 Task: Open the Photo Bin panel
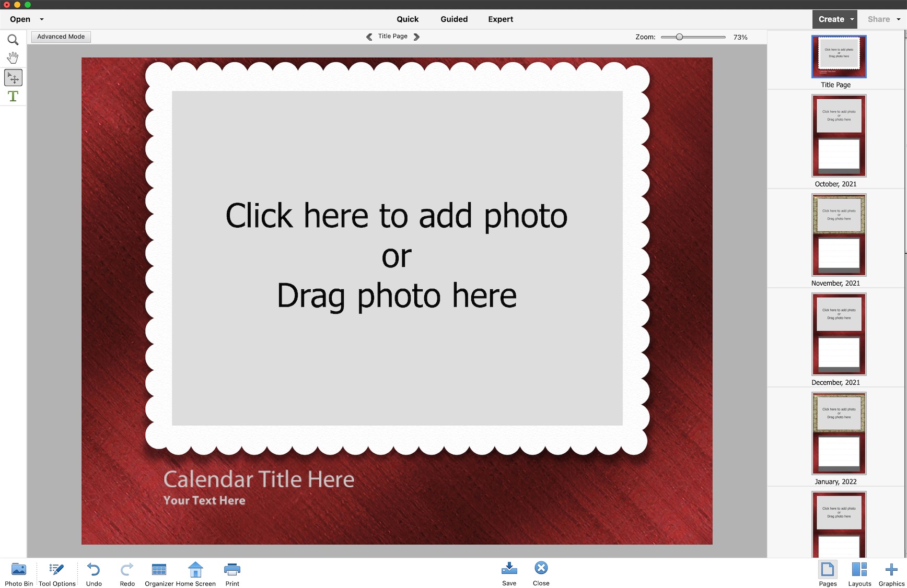[19, 574]
